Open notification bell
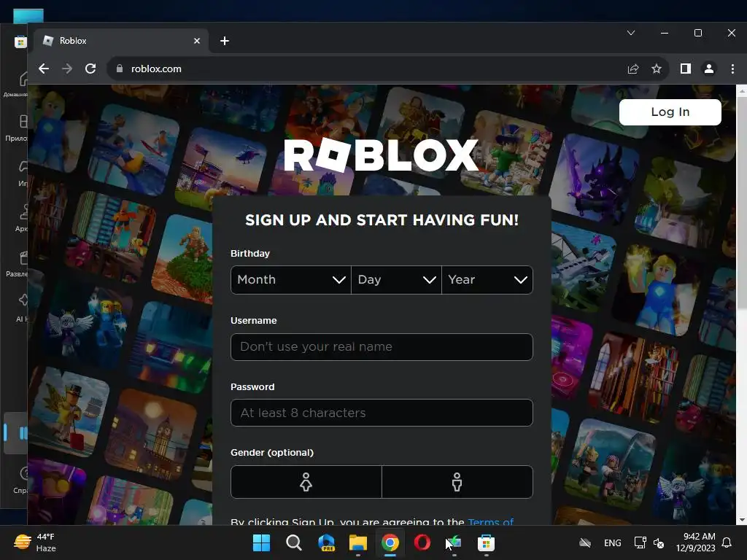The height and width of the screenshot is (560, 747). coord(727,542)
